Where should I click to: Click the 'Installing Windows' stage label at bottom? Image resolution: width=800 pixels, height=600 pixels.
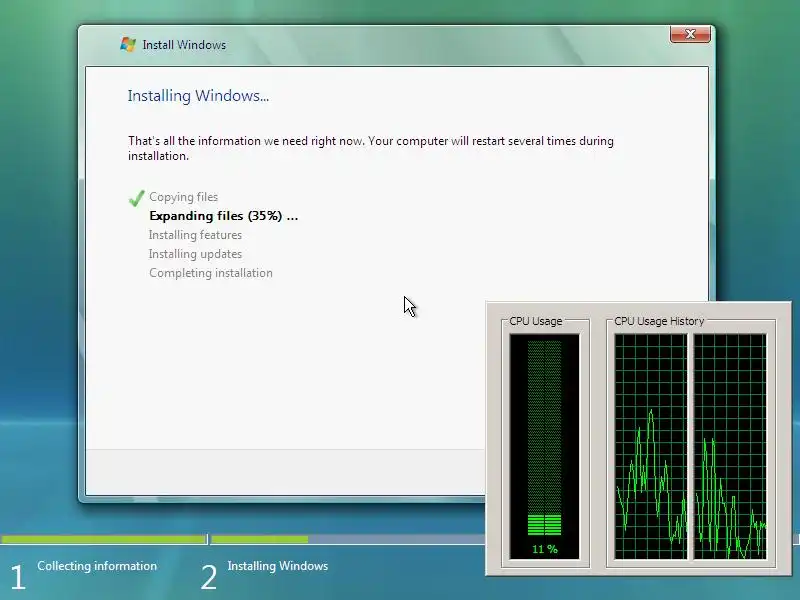(278, 566)
